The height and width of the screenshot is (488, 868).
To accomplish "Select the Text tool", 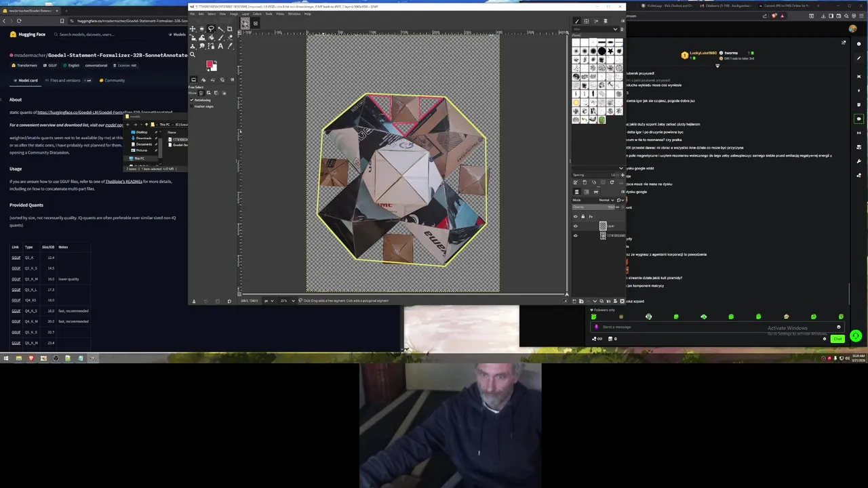I will pos(220,46).
